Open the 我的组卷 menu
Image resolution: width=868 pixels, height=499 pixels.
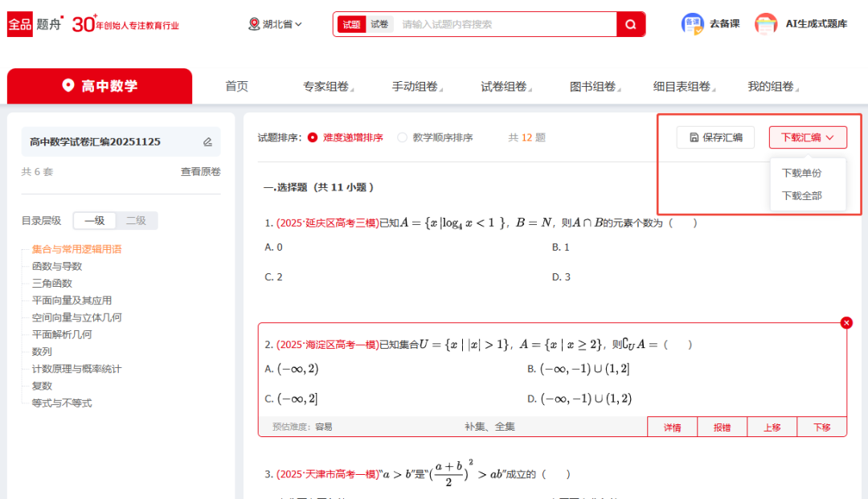[773, 86]
